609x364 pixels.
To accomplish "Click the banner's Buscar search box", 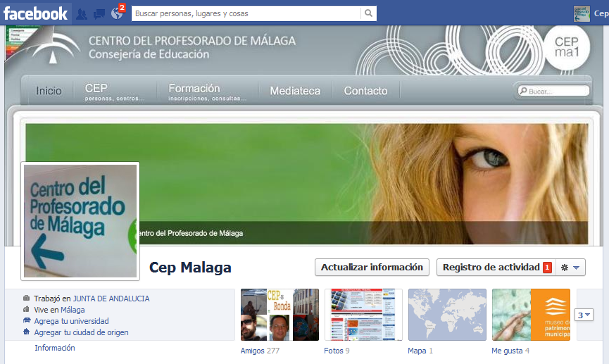I will pyautogui.click(x=553, y=91).
